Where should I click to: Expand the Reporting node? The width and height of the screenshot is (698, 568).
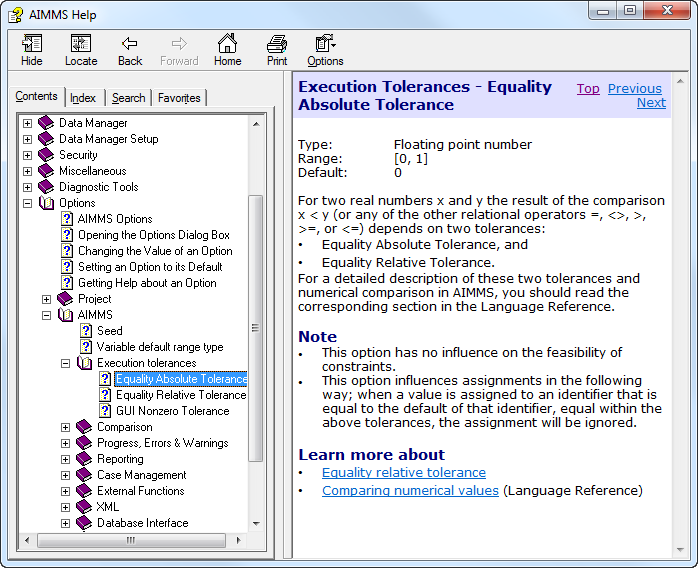click(x=65, y=459)
